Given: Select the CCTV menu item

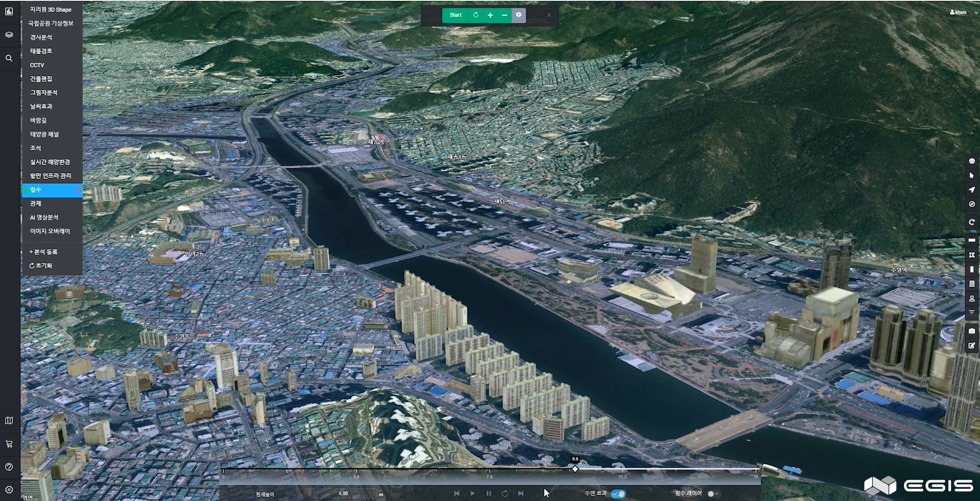Looking at the screenshot, I should 52,65.
